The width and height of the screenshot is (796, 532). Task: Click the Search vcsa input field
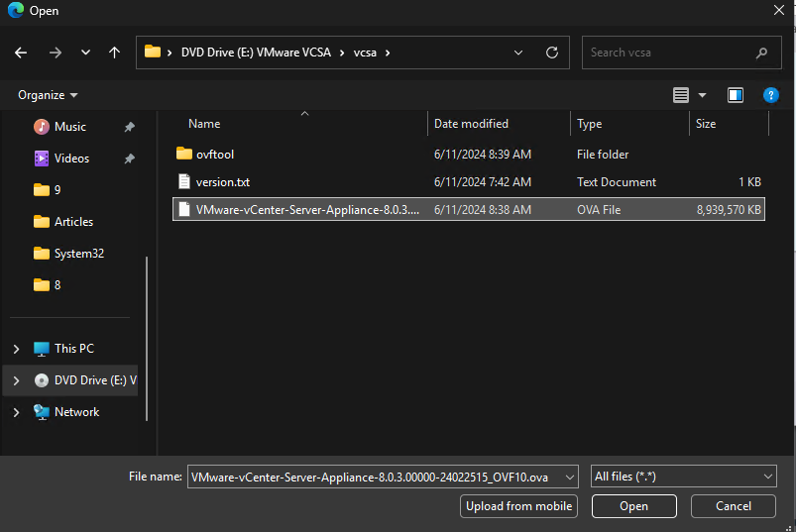point(669,53)
